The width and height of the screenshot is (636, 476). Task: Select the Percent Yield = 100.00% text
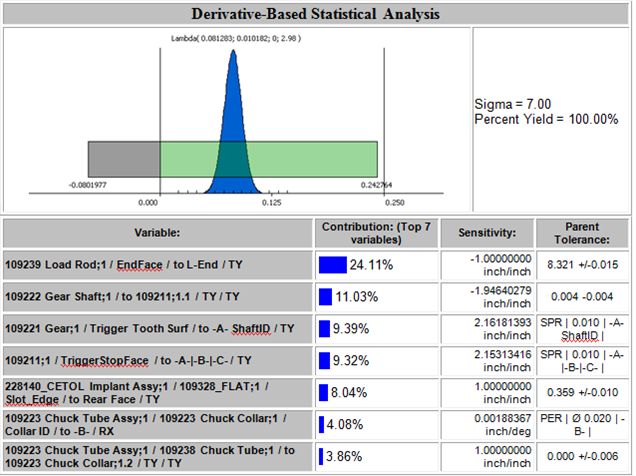tap(546, 119)
